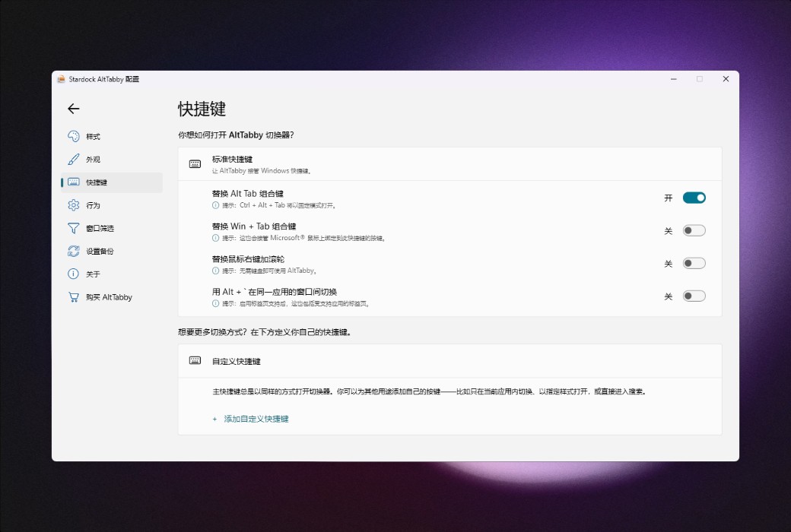Image resolution: width=791 pixels, height=532 pixels.
Task: Click info icon under 替换 Win + Tab 组合键
Action: pyautogui.click(x=215, y=238)
